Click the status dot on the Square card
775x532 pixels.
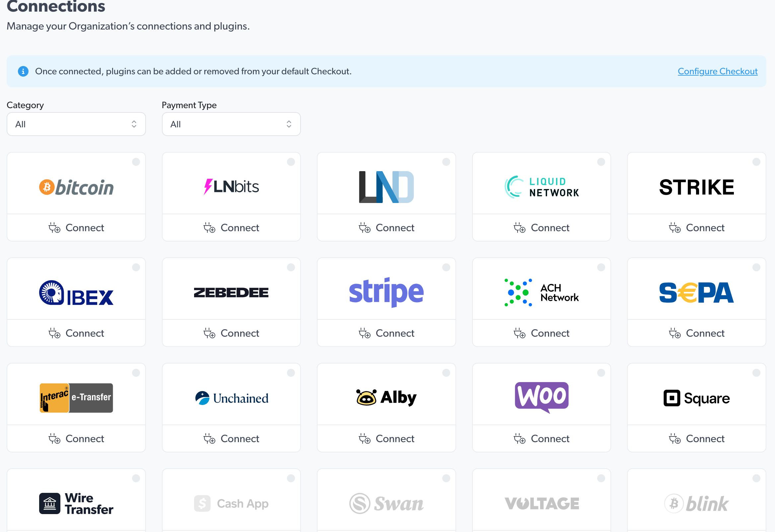coord(756,373)
